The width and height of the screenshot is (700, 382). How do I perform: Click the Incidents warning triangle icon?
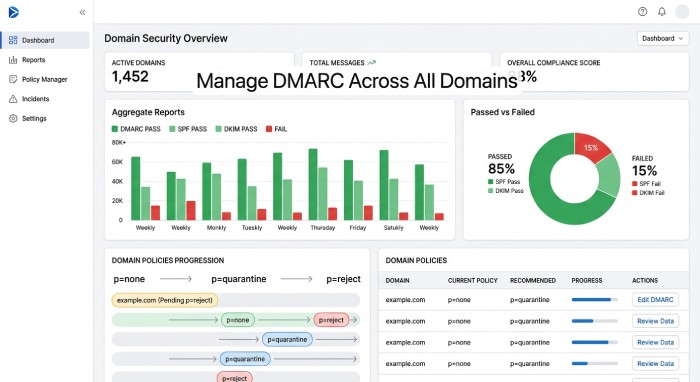pyautogui.click(x=13, y=99)
